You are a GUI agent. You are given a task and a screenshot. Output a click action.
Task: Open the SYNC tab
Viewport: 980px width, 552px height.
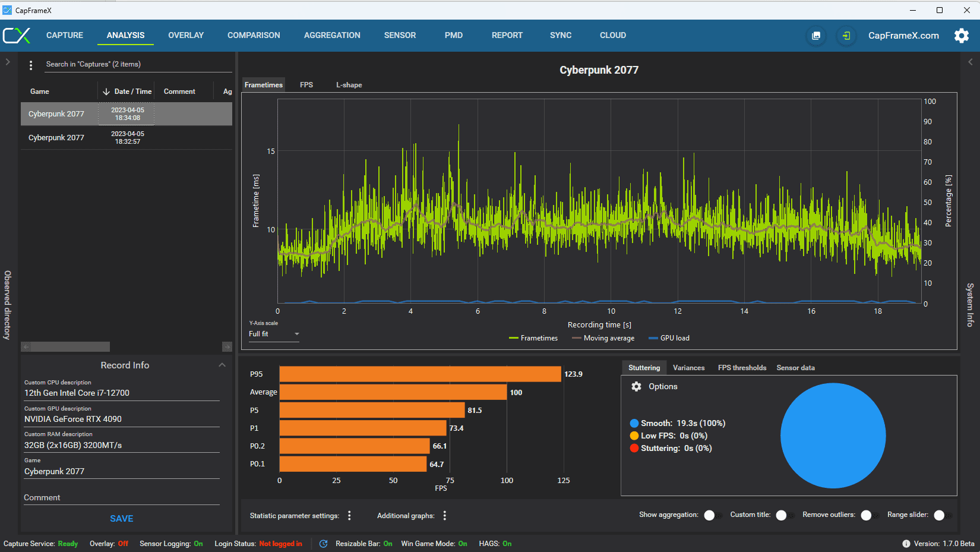[561, 36]
